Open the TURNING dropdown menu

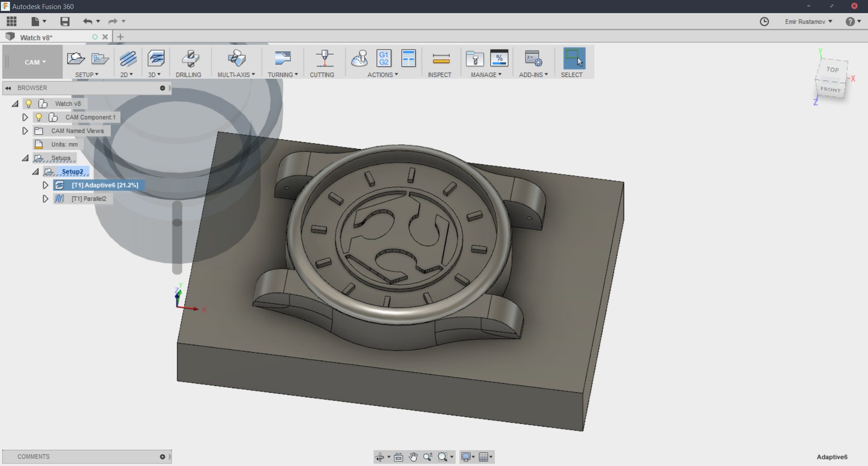point(283,75)
